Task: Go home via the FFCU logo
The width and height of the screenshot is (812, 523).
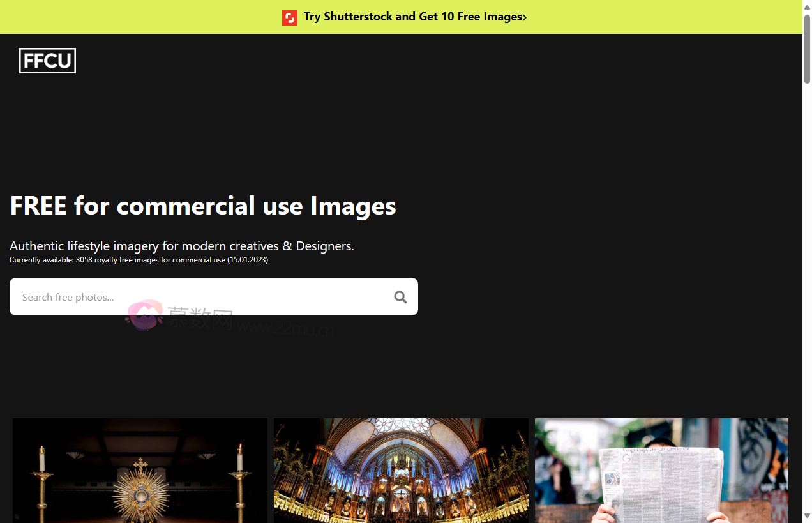Action: click(x=47, y=61)
